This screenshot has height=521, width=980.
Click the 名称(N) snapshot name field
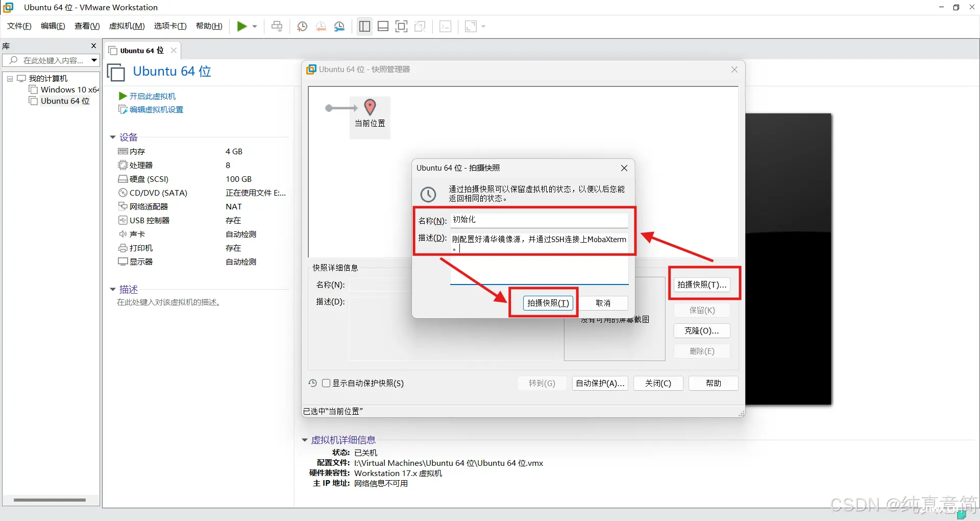[x=539, y=220]
